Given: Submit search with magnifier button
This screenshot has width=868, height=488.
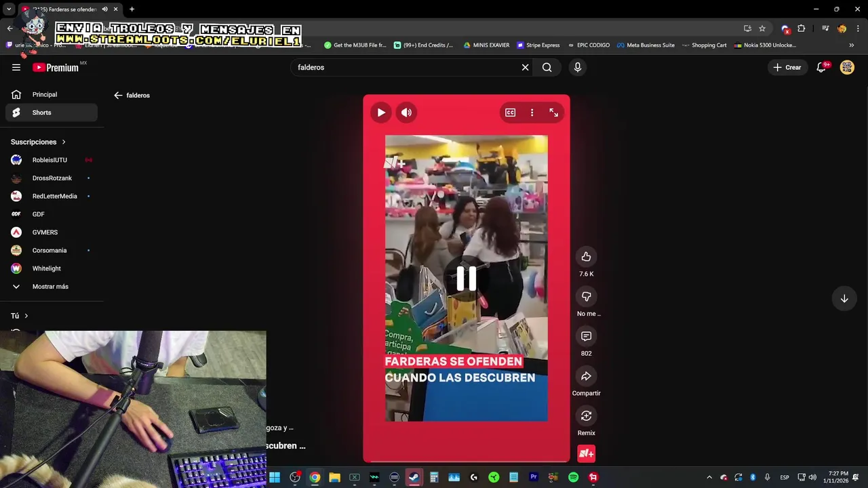Looking at the screenshot, I should pos(547,67).
